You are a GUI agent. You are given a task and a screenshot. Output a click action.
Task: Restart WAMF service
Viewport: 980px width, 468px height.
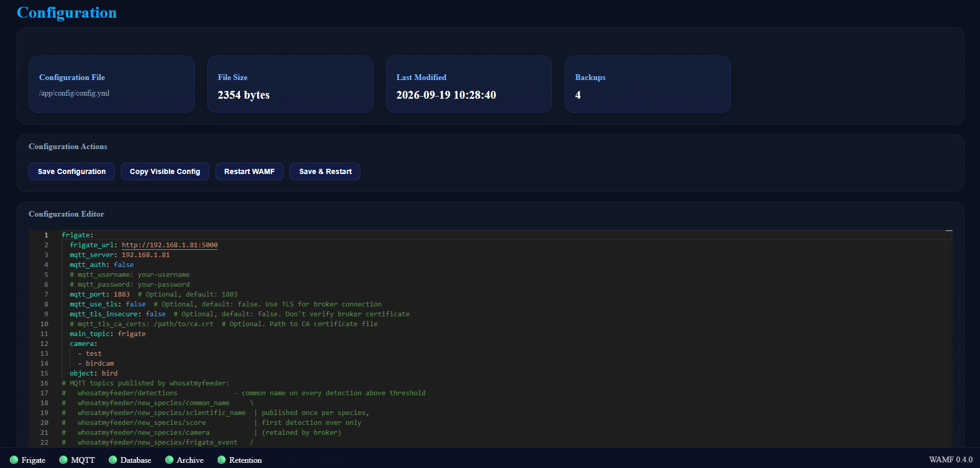[249, 171]
